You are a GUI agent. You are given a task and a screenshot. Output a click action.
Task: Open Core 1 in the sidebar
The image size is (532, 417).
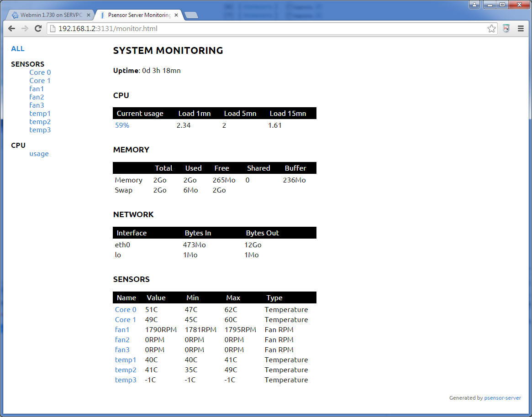click(x=40, y=80)
